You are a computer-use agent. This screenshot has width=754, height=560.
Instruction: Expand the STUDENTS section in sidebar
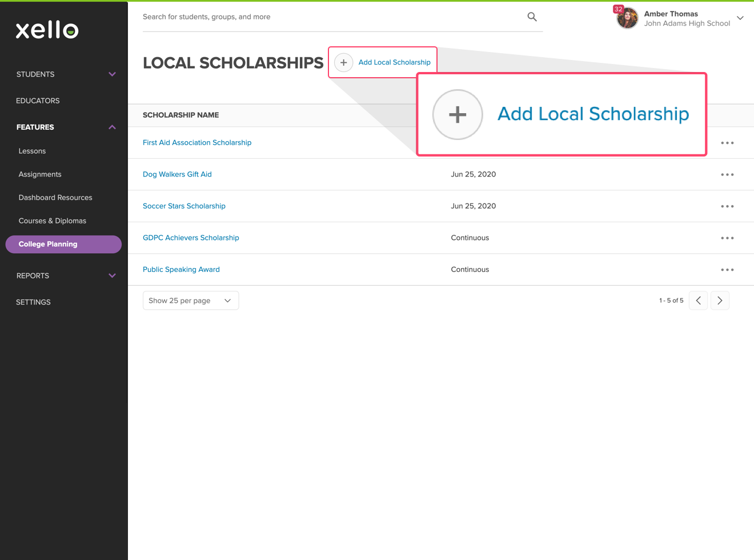(x=112, y=74)
